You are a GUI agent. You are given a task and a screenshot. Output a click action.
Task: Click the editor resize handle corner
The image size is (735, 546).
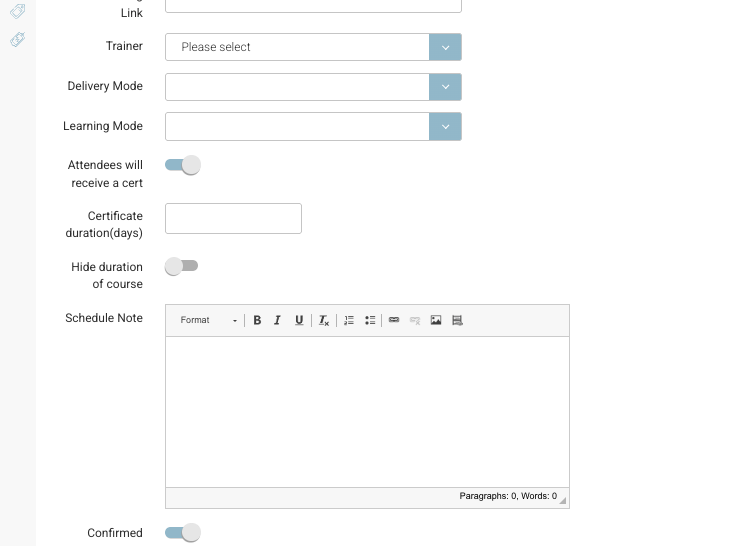[563, 500]
